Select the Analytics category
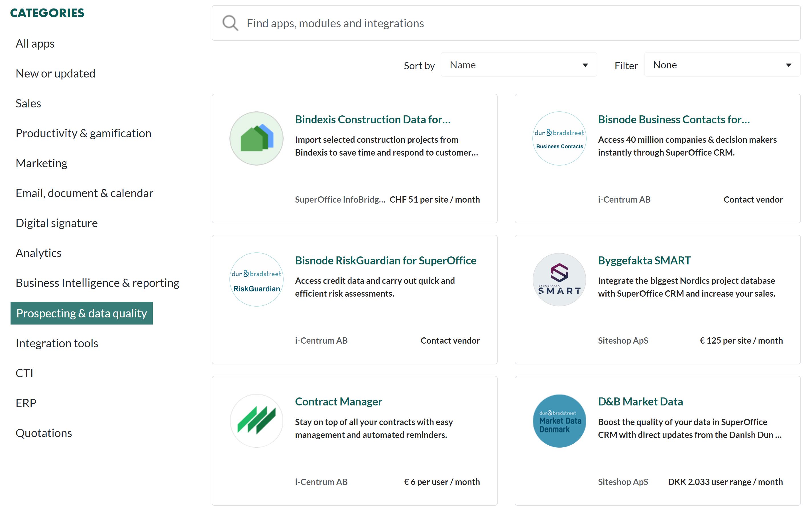 (x=39, y=253)
